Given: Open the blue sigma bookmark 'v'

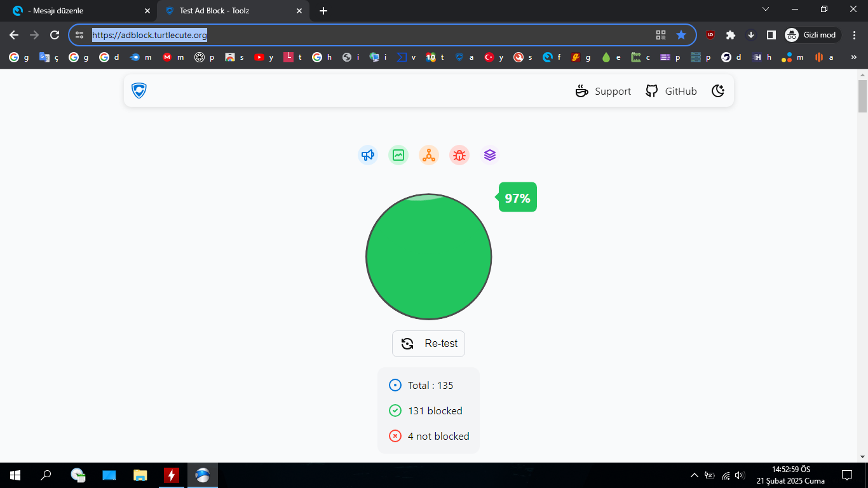Looking at the screenshot, I should [x=406, y=57].
